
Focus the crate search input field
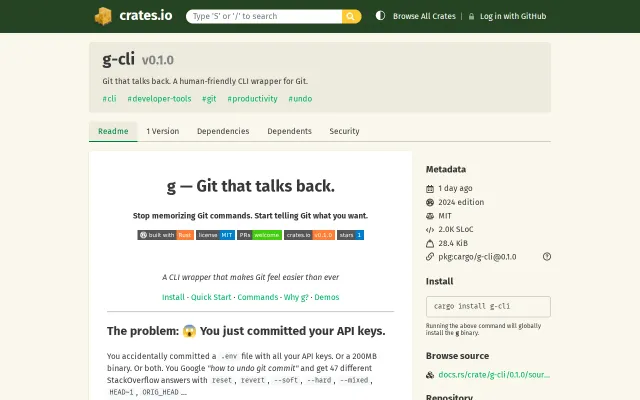coord(264,16)
